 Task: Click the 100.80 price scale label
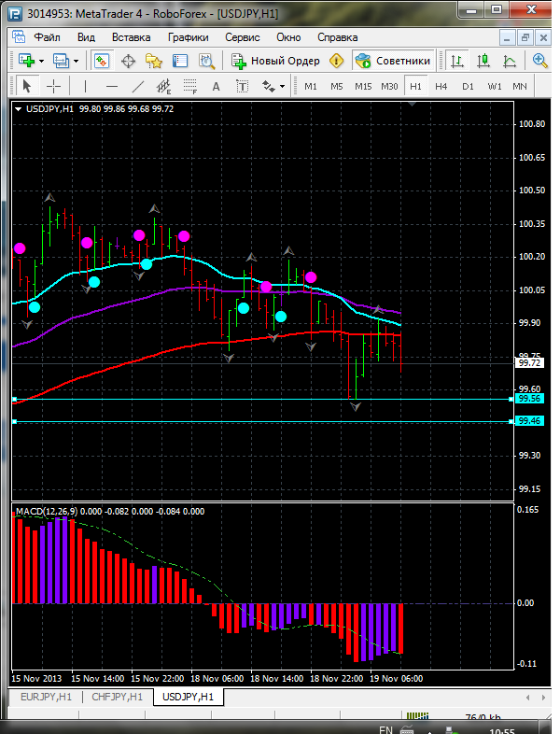(532, 124)
